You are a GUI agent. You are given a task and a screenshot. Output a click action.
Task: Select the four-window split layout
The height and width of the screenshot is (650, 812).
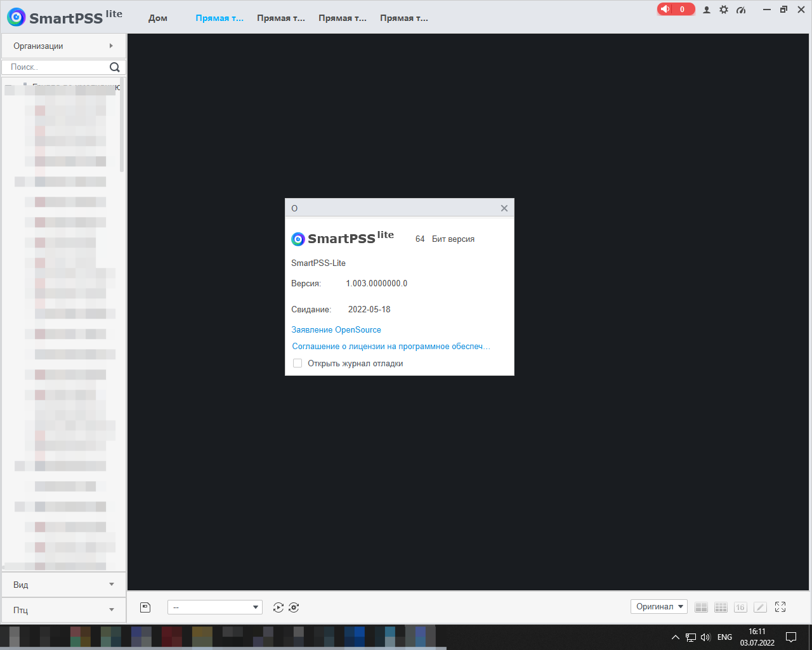click(x=701, y=607)
